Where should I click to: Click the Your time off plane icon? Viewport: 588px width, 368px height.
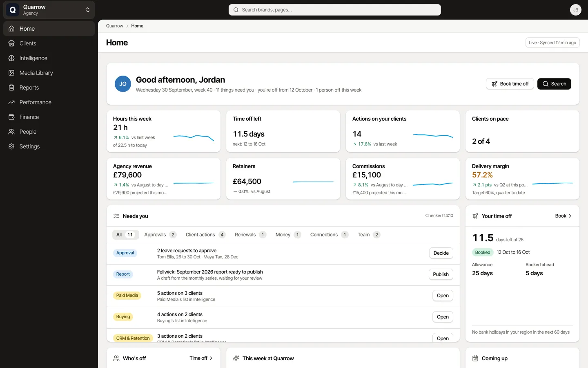coord(475,216)
